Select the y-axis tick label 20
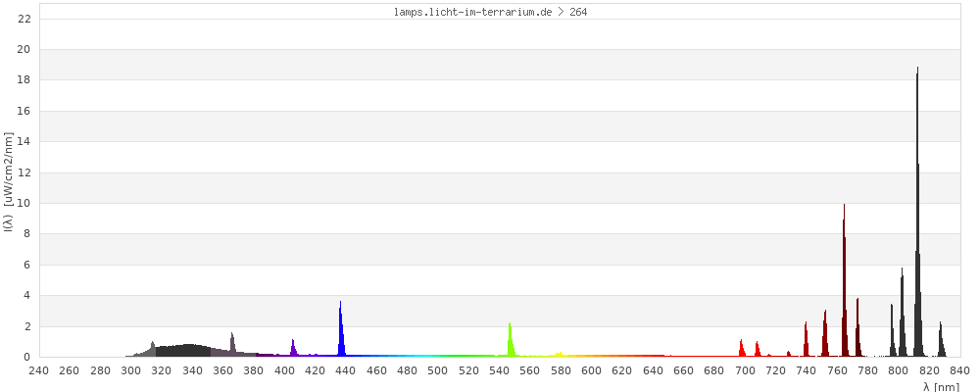Image resolution: width=980 pixels, height=392 pixels. [x=24, y=49]
